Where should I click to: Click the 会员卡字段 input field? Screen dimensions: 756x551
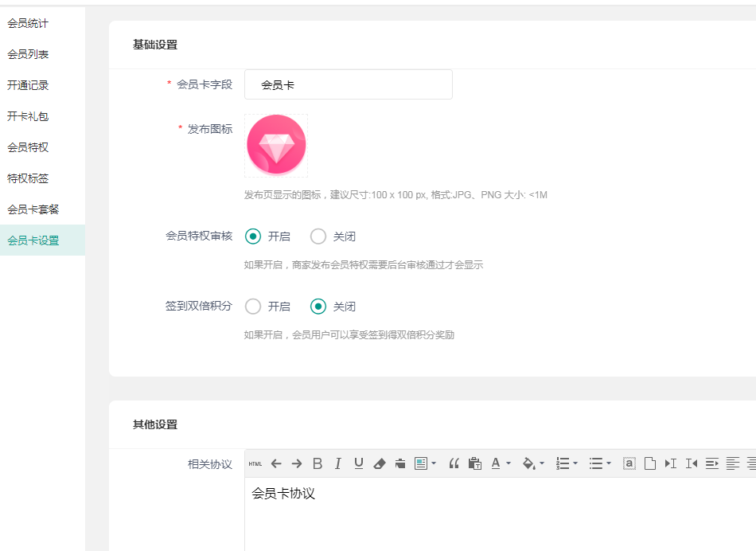[x=348, y=84]
